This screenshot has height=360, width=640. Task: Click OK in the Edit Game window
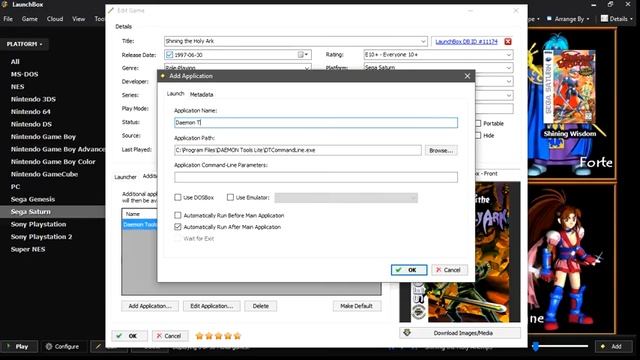point(129,336)
